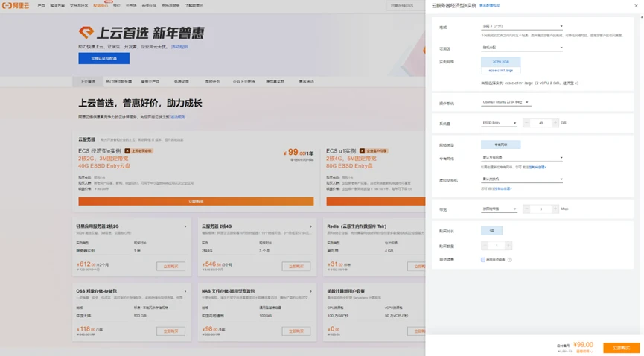Click the purchase quantity value field
This screenshot has width=644, height=356.
pyautogui.click(x=497, y=246)
